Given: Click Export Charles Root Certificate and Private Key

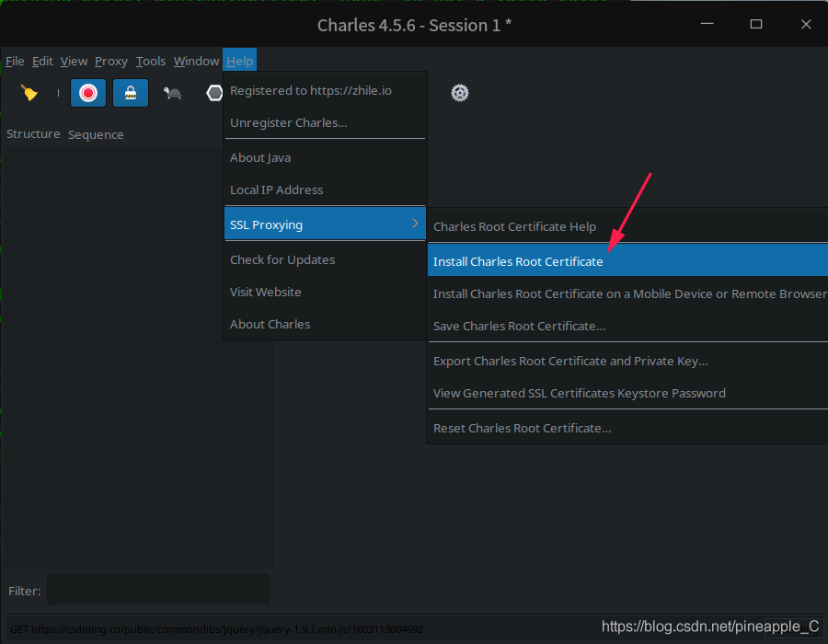Looking at the screenshot, I should tap(570, 361).
